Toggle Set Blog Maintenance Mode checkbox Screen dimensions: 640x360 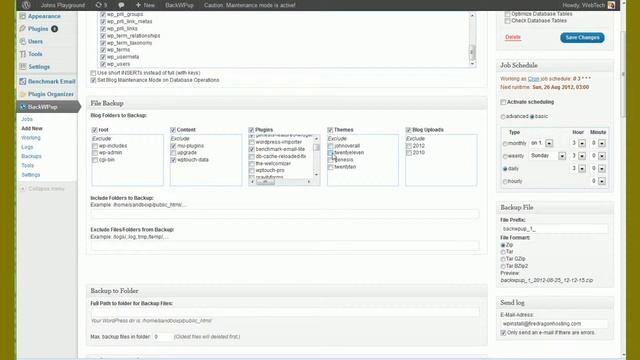pos(93,80)
